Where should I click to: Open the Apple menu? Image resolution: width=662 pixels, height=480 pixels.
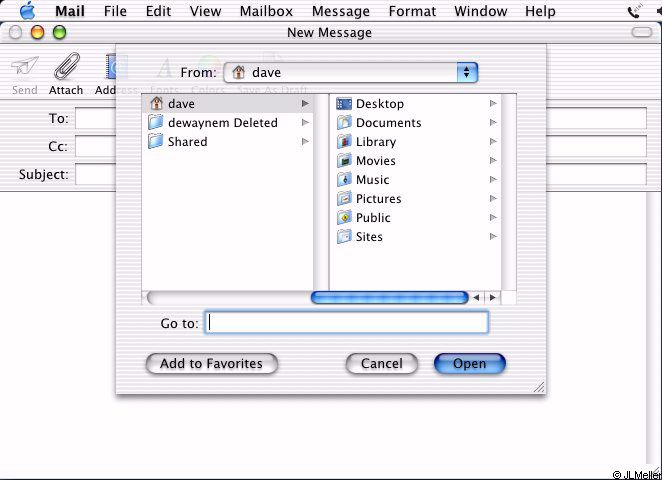28,11
